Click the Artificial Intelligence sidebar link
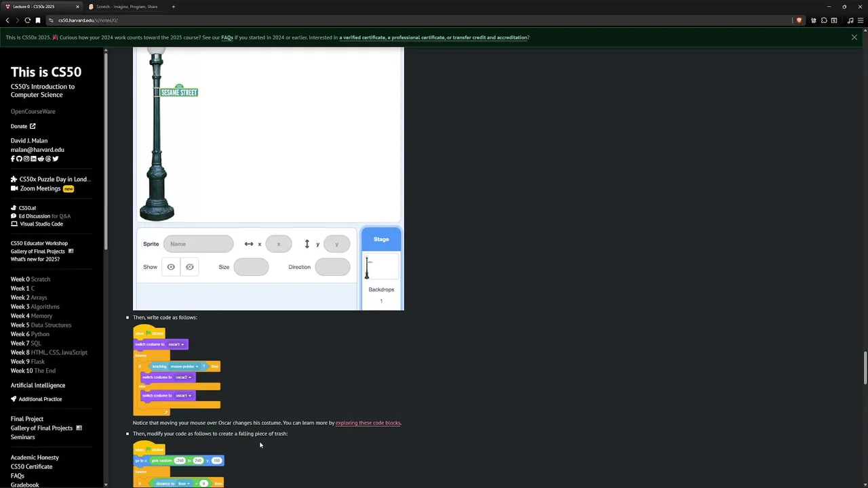 pos(38,386)
